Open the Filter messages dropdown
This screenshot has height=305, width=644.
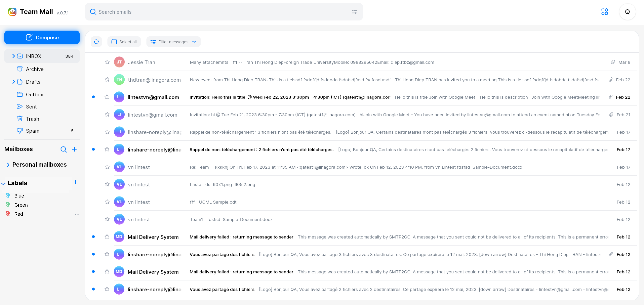click(x=173, y=42)
